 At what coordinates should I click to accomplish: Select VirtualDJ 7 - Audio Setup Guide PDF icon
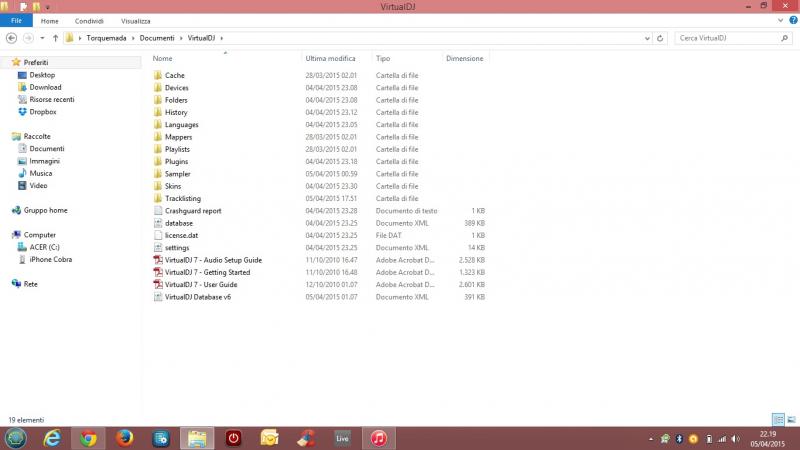point(158,260)
